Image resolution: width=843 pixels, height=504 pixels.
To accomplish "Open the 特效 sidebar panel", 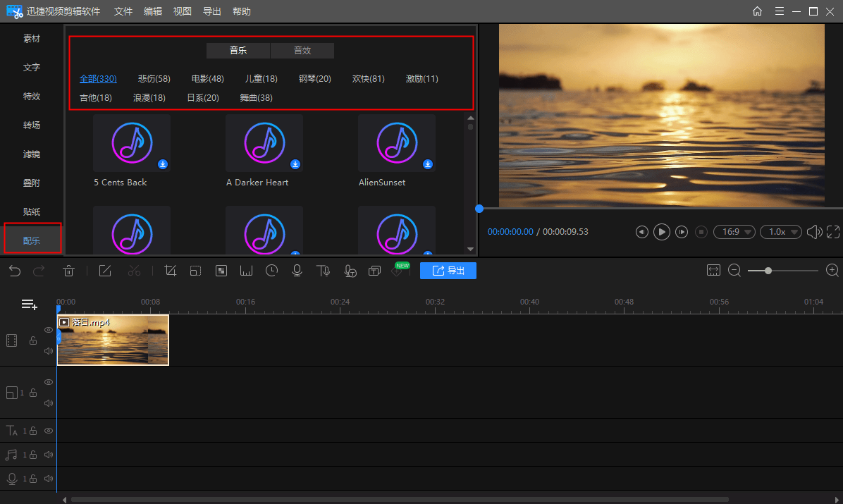I will coord(32,97).
